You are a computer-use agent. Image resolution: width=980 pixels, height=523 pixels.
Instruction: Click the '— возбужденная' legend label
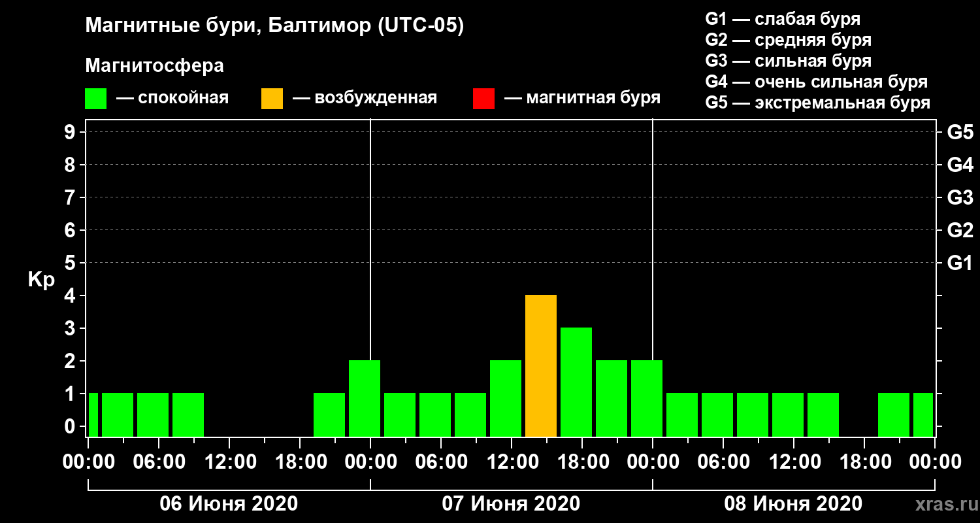(365, 99)
